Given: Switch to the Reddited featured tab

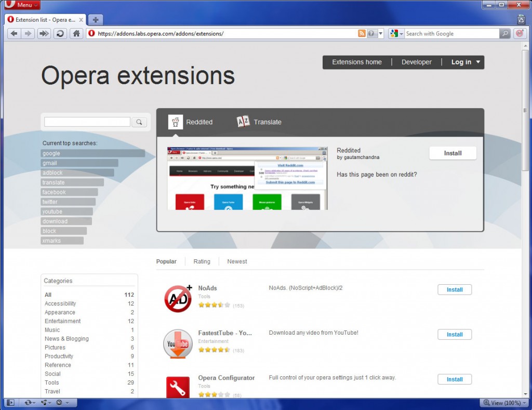Looking at the screenshot, I should [191, 122].
